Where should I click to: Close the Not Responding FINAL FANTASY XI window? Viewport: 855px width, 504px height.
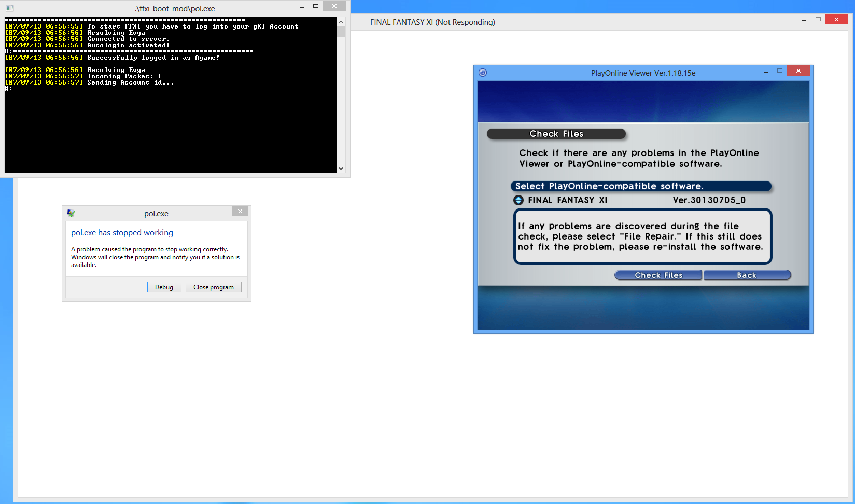[x=836, y=20]
